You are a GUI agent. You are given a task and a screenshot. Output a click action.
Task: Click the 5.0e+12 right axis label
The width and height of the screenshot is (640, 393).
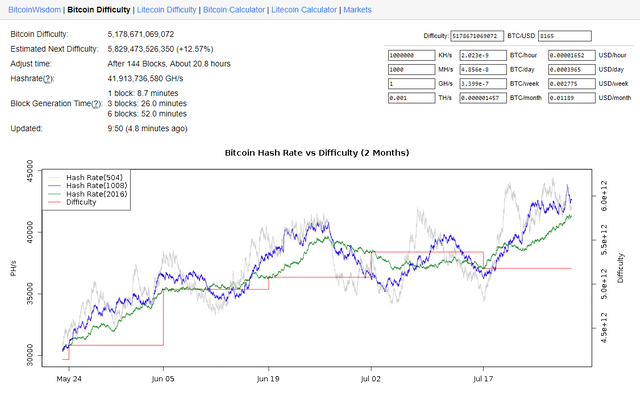click(x=604, y=284)
